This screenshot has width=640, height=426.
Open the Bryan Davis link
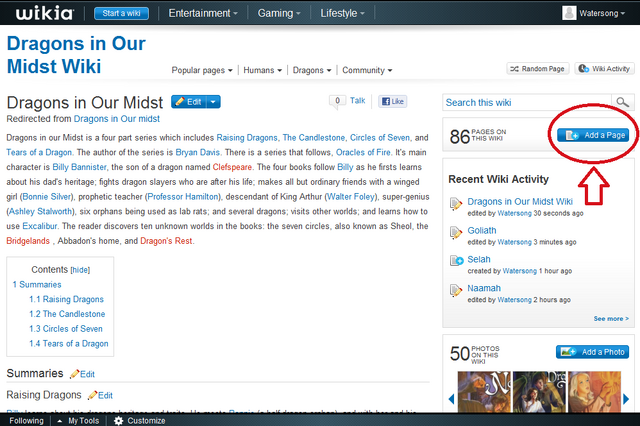[x=198, y=153]
